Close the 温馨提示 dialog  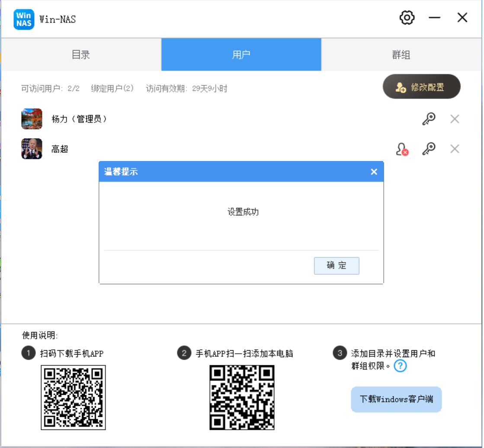374,172
